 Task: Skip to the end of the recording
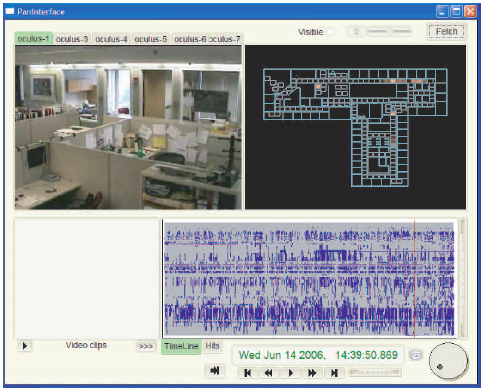pyautogui.click(x=334, y=373)
